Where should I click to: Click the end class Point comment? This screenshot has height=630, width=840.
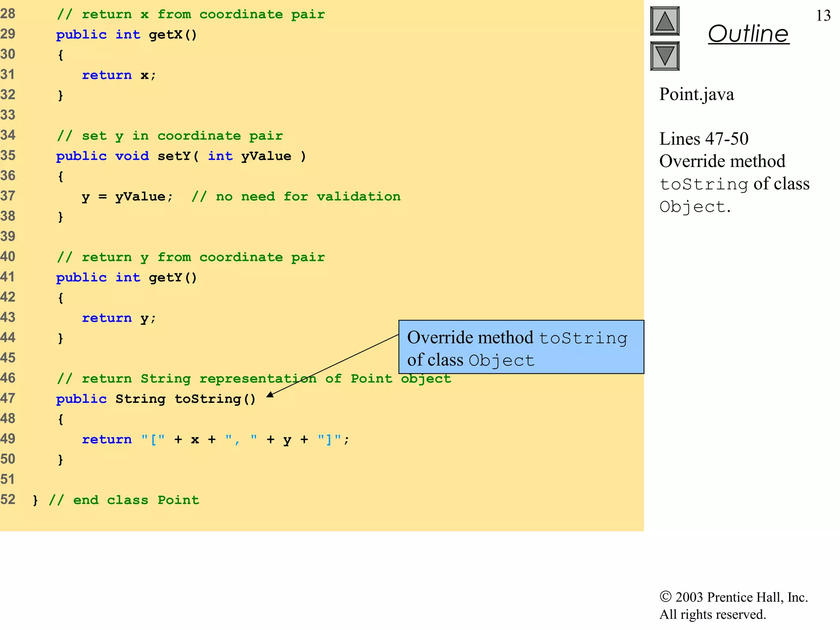(124, 500)
